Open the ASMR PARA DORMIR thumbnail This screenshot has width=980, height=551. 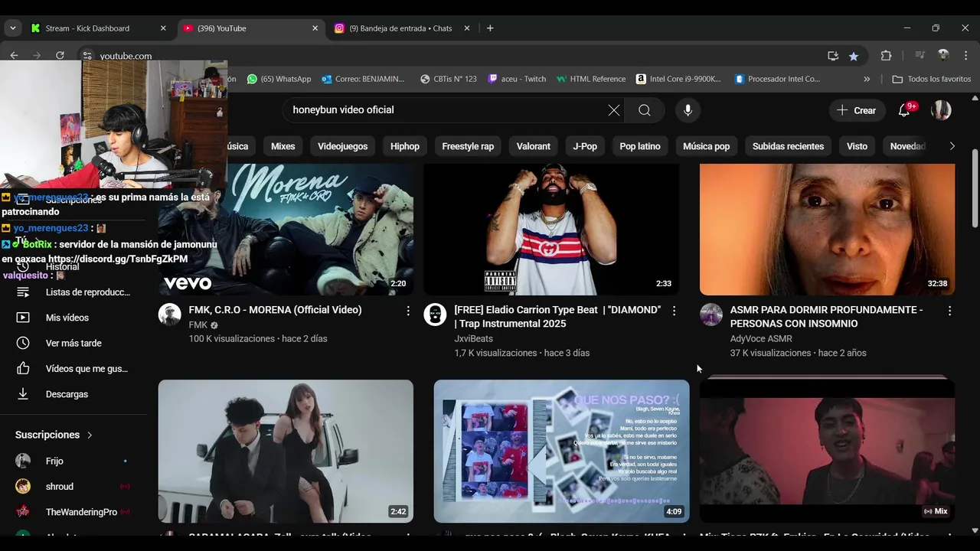point(827,230)
